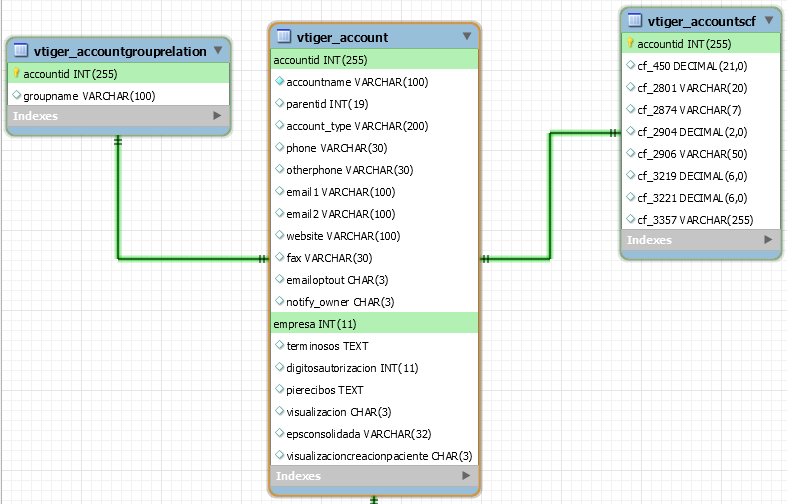Image resolution: width=787 pixels, height=504 pixels.
Task: Click the diamond icon beside cf_2906
Action: click(630, 153)
